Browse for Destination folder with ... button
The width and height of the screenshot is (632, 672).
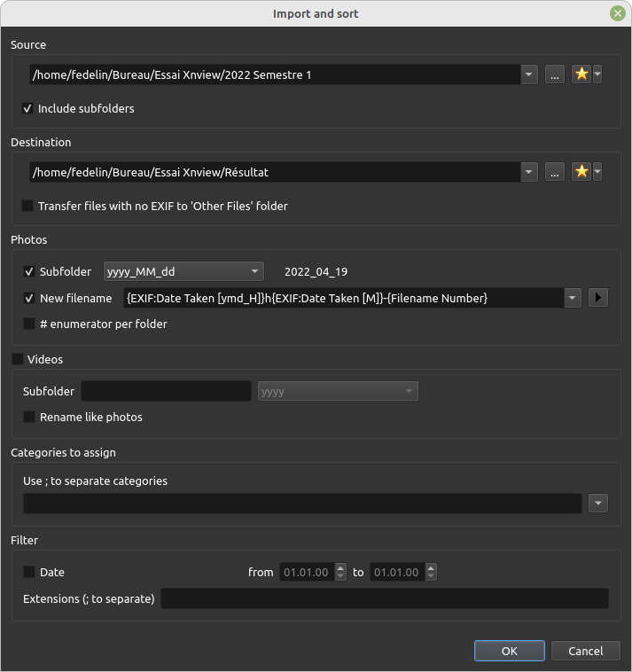pos(554,172)
